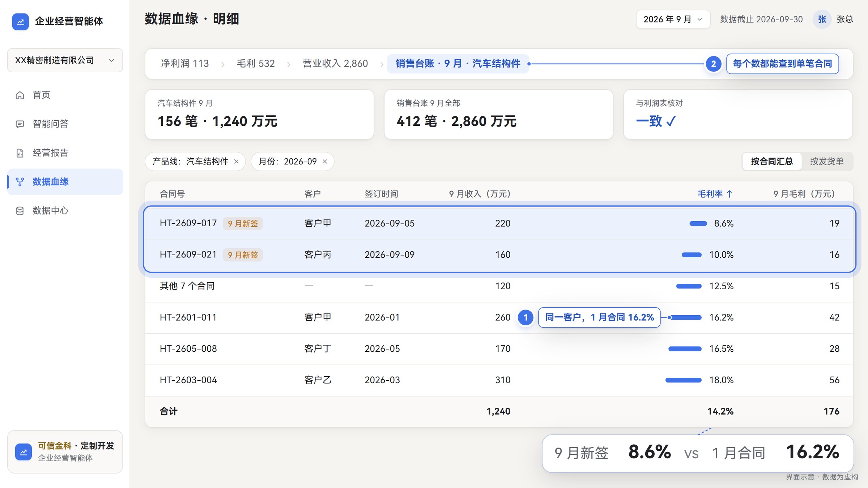Open contract HT-2603-004
The height and width of the screenshot is (488, 868).
[x=188, y=380]
